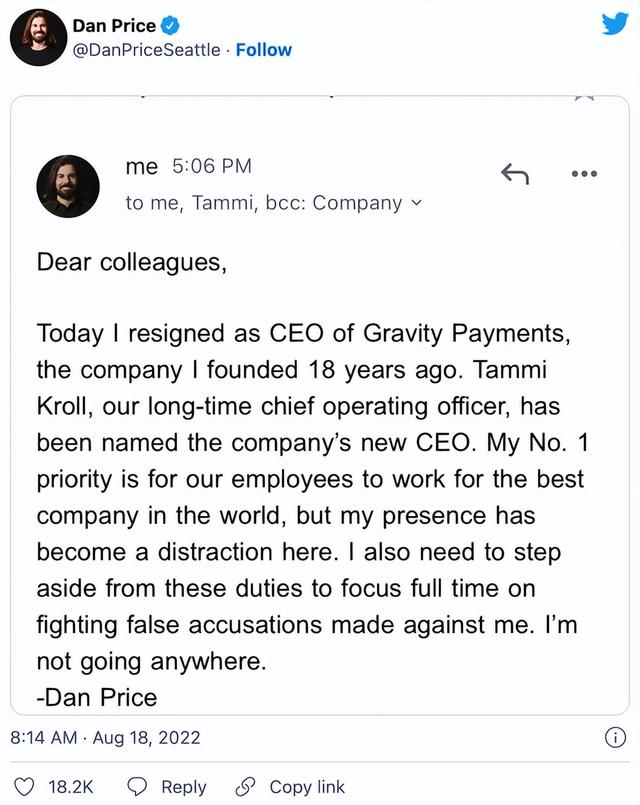Open the tweet info icon
Screen dimensions: 640x805
pyautogui.click(x=616, y=738)
